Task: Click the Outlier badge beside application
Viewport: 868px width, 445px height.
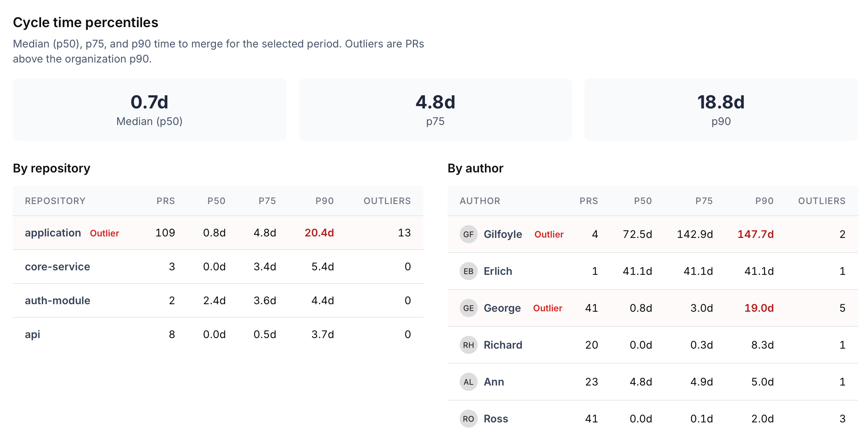Action: coord(104,233)
